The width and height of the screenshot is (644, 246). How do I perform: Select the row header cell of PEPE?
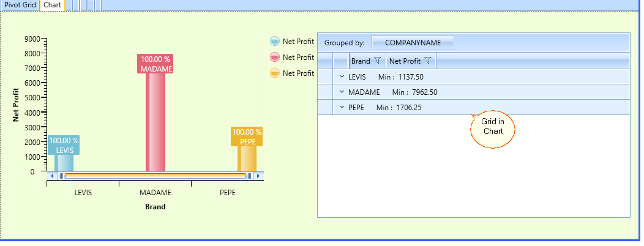point(325,107)
